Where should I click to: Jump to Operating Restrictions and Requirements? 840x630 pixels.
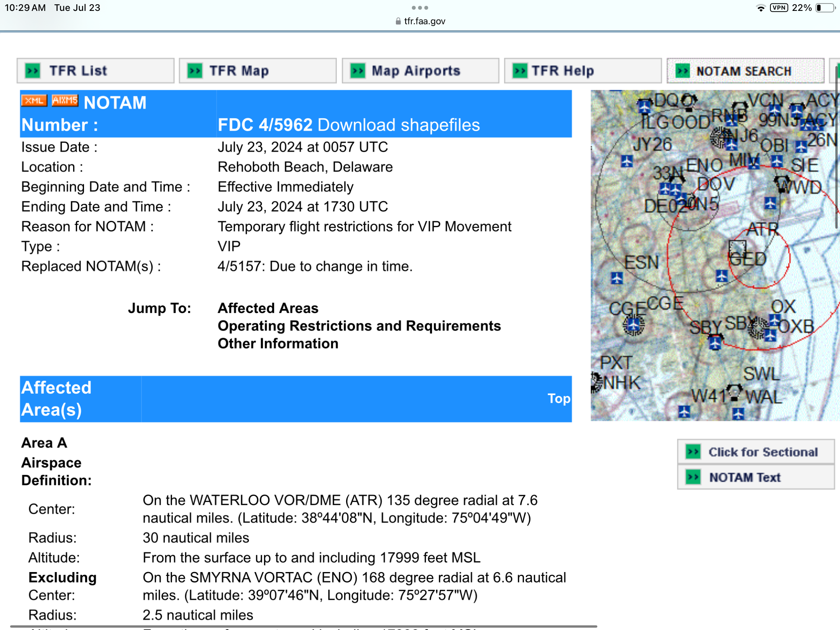coord(359,326)
